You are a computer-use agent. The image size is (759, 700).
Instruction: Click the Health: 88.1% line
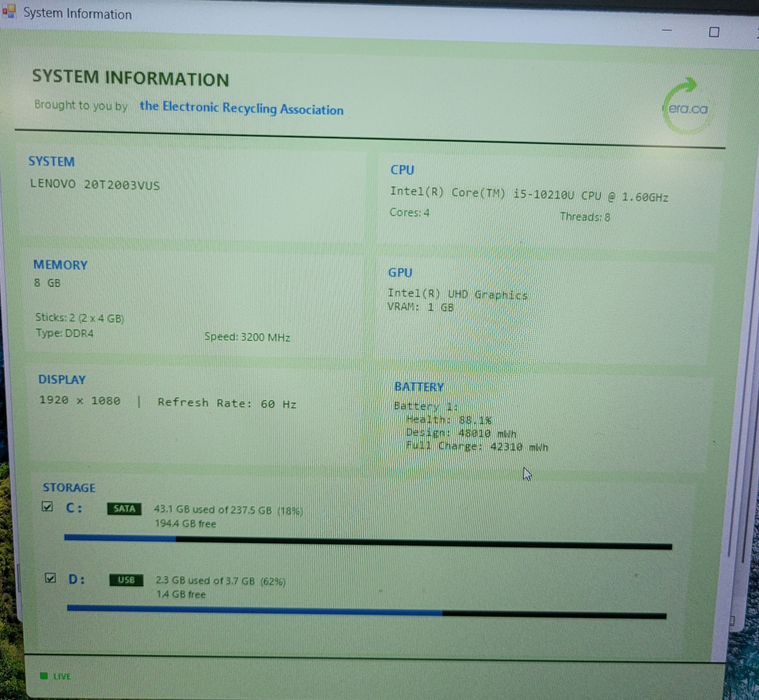449,420
